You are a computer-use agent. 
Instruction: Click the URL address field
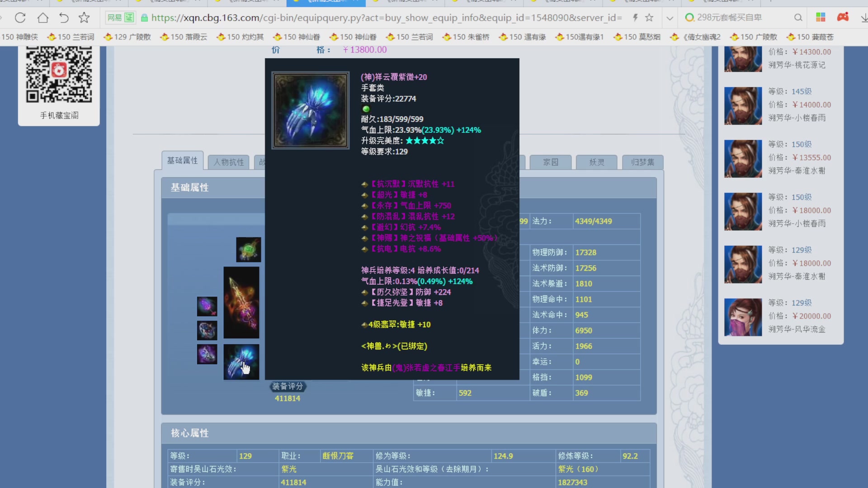387,18
